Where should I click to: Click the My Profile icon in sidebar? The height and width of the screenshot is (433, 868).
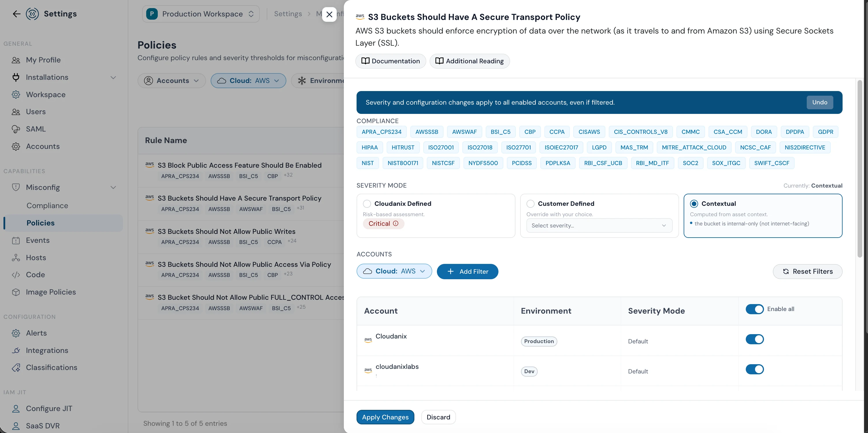point(16,60)
